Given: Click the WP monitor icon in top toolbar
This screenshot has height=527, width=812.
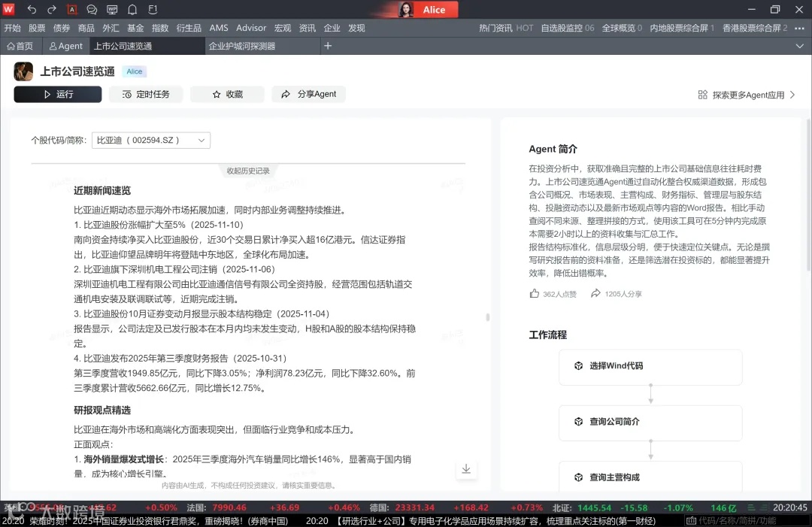Looking at the screenshot, I should 112,10.
